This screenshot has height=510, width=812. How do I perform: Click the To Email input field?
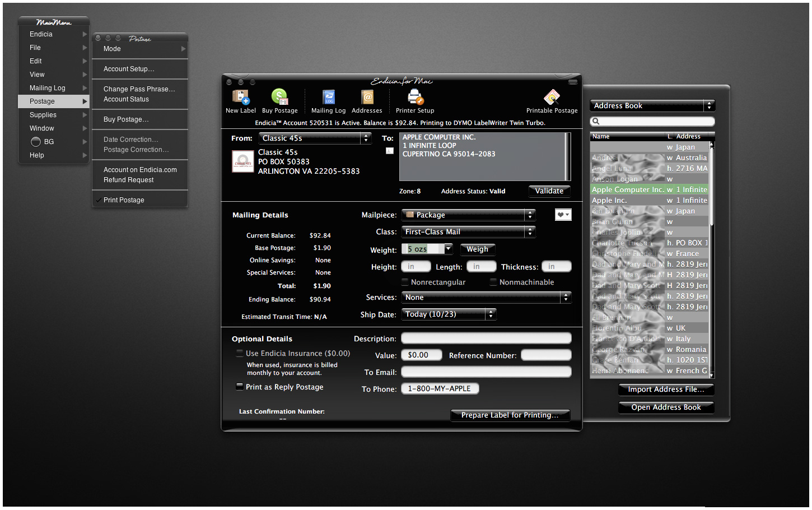(x=486, y=372)
